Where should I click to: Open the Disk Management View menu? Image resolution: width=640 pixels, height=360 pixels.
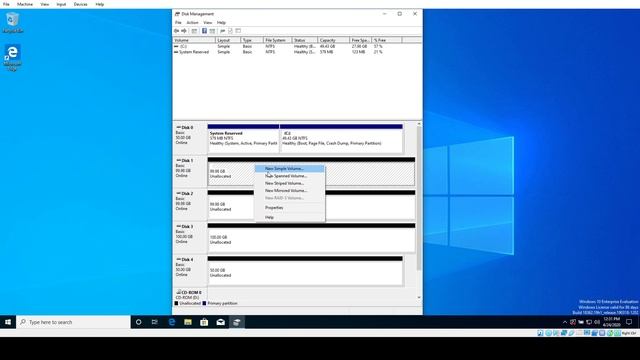pos(208,22)
